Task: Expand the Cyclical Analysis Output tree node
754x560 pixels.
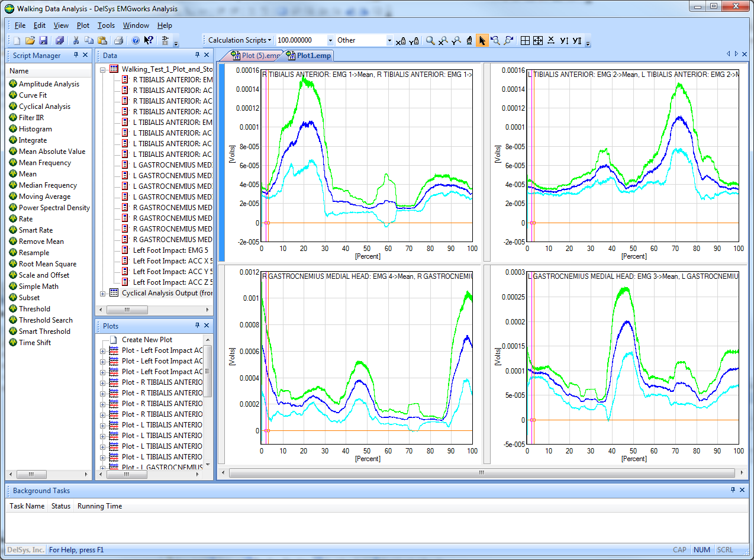Action: point(103,293)
